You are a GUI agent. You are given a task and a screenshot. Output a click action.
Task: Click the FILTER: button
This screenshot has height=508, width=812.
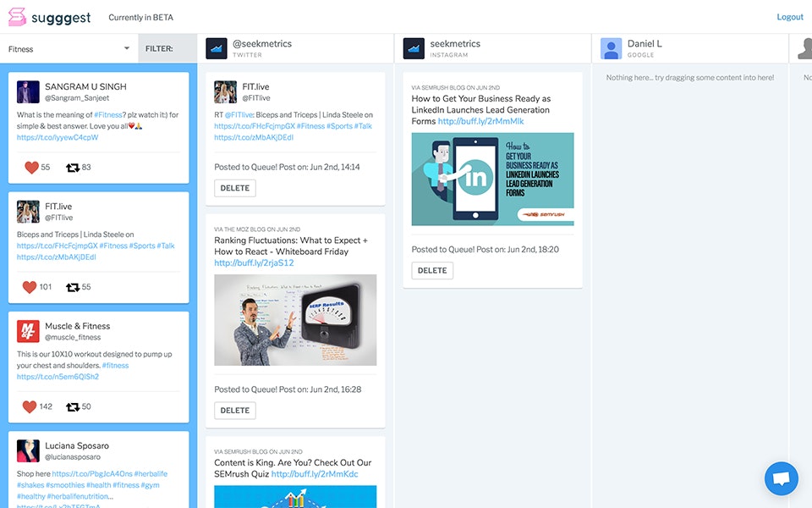click(167, 49)
